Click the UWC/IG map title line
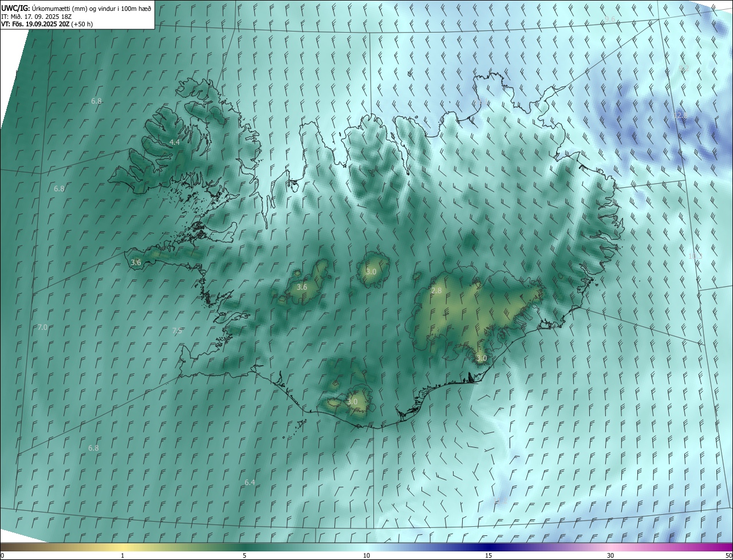This screenshot has height=560, width=733. [x=76, y=8]
